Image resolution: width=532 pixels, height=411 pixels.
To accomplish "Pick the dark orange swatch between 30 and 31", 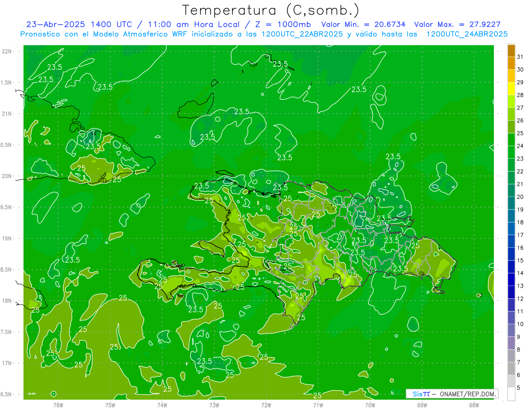I will [511, 63].
